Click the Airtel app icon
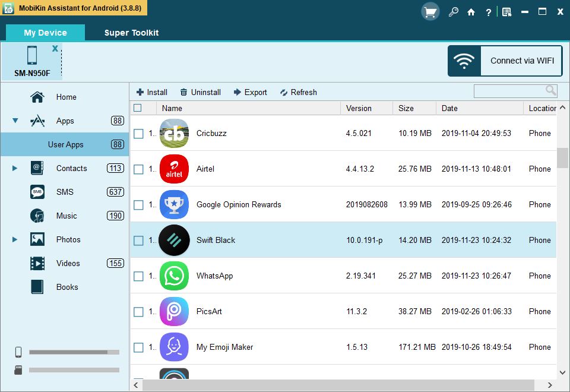 click(x=174, y=169)
